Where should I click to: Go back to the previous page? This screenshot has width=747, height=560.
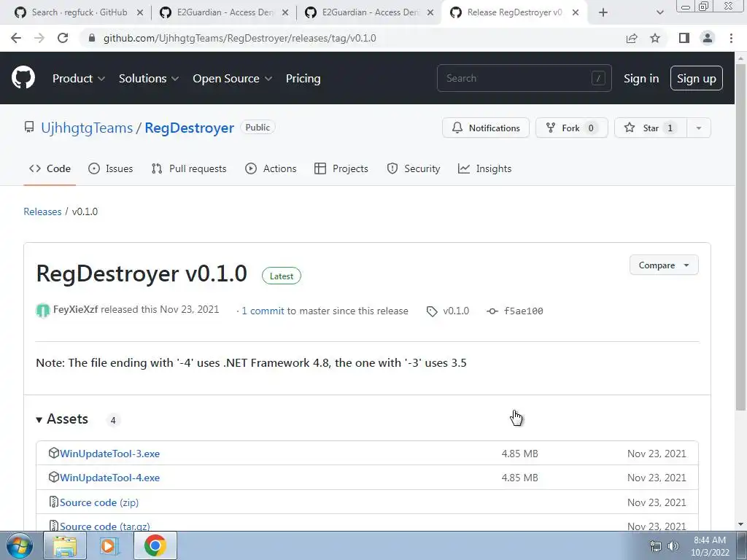(x=16, y=38)
